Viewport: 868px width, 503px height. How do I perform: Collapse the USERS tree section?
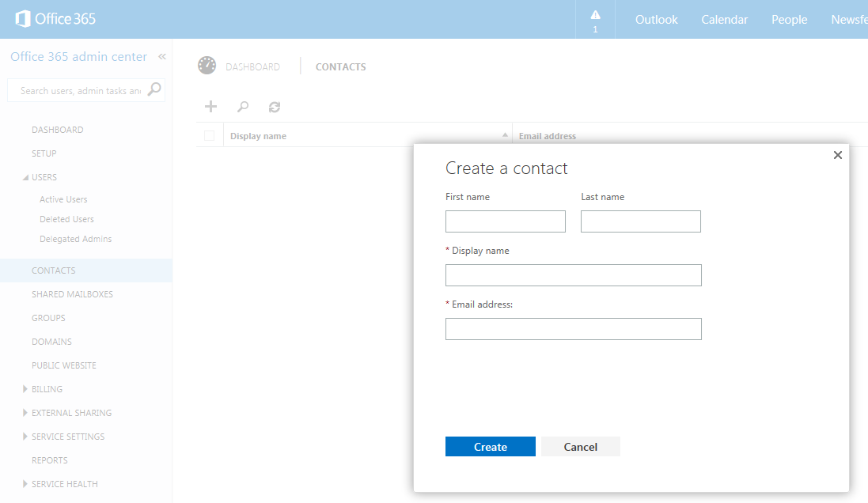click(25, 178)
